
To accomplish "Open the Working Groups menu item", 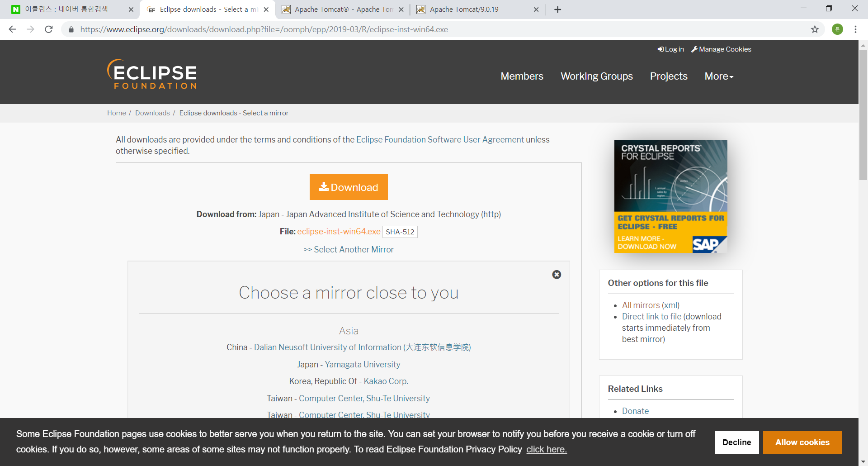I will point(597,76).
